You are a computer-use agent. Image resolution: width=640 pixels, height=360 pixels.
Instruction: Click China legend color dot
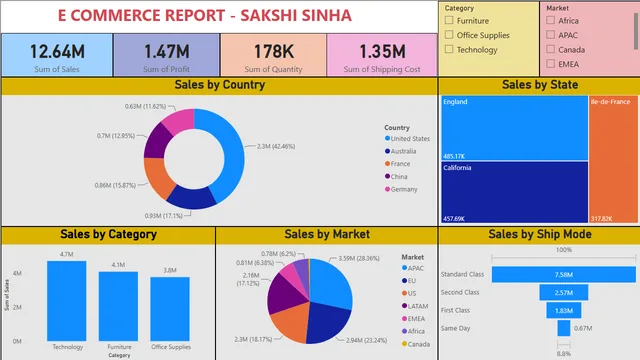387,176
